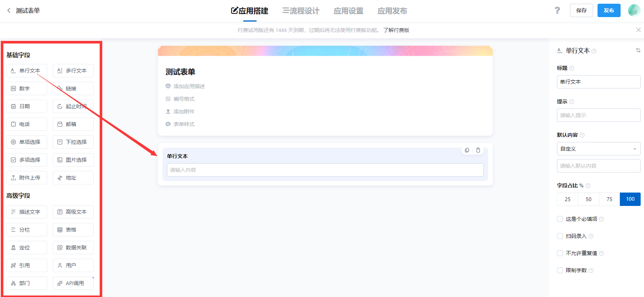The image size is (644, 297).
Task: Add a 高级文本 field
Action: (73, 212)
